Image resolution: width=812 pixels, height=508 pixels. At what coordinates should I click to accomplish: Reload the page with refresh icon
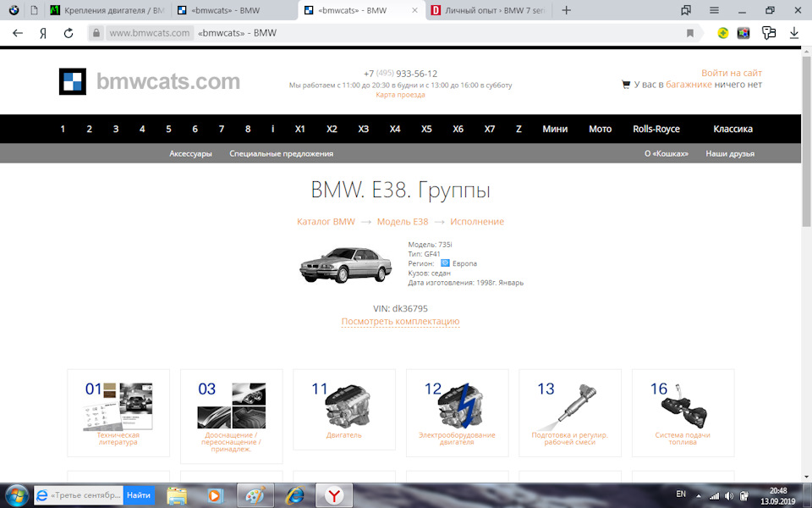69,33
